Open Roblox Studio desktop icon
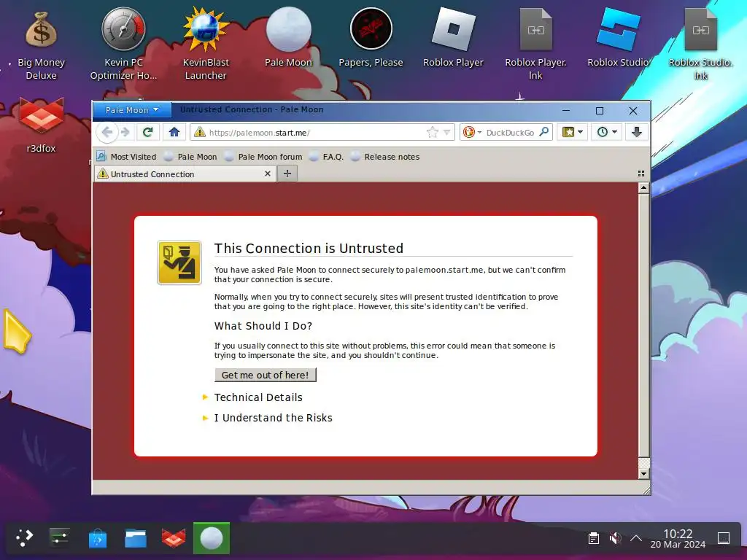 pos(618,38)
